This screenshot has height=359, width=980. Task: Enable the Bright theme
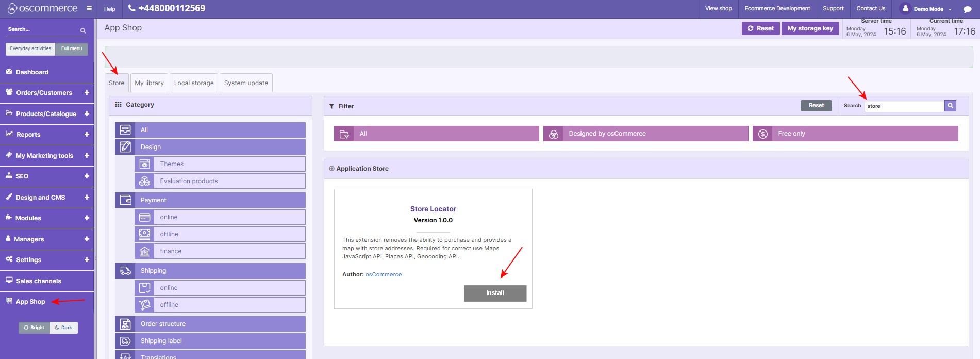(35, 328)
